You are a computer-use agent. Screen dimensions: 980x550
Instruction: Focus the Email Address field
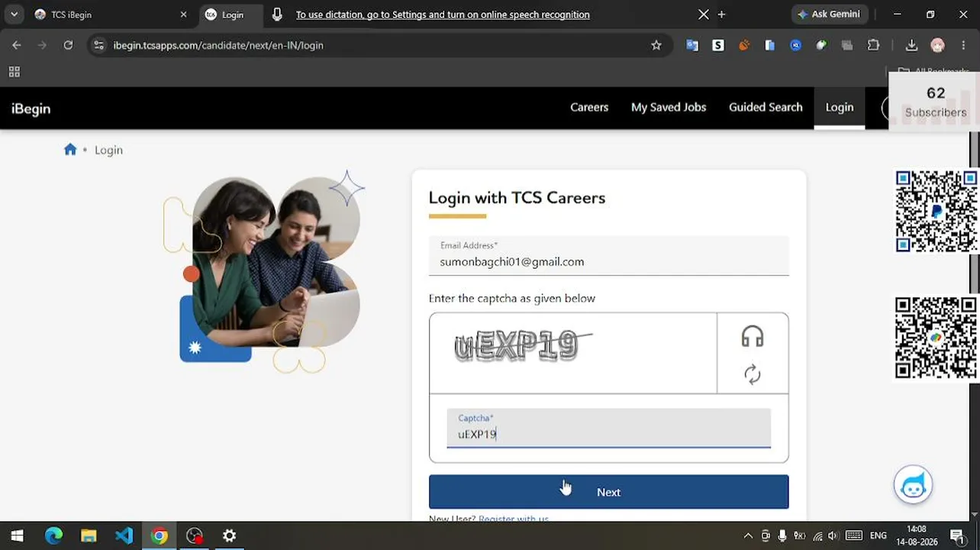tap(608, 255)
